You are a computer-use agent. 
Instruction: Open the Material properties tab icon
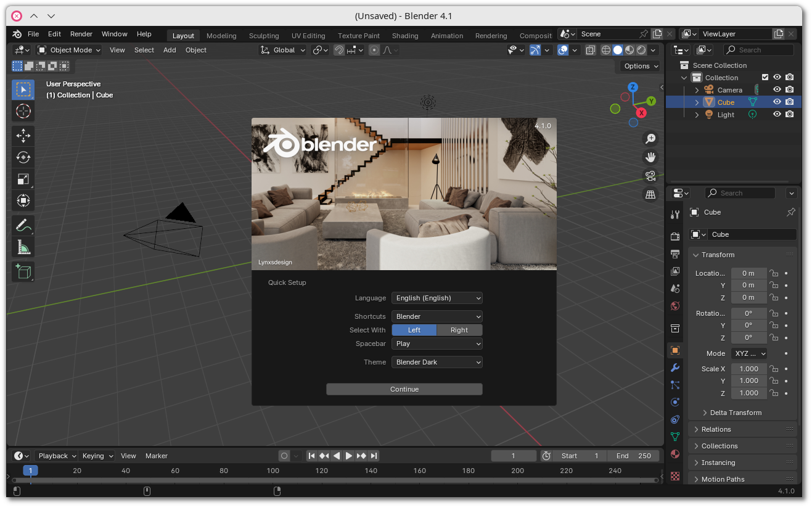tap(675, 454)
